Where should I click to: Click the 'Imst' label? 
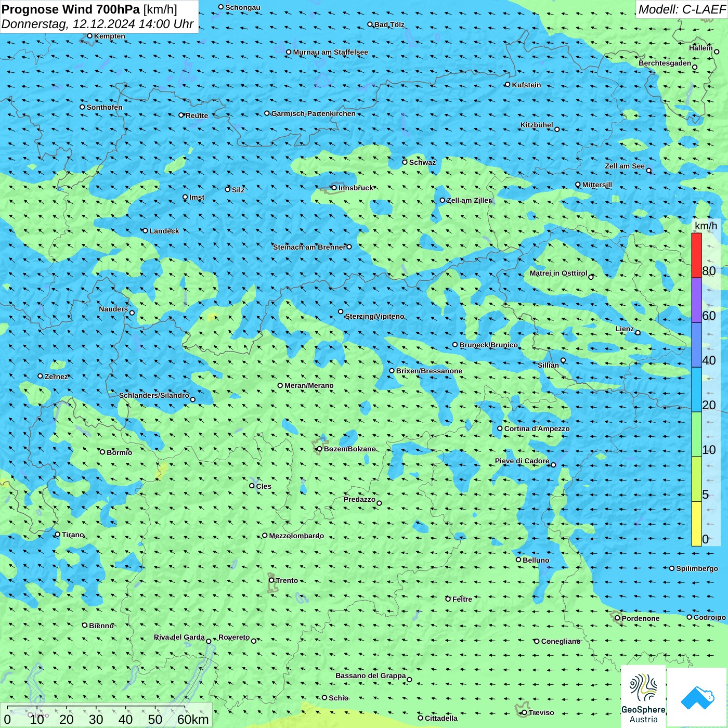(197, 197)
